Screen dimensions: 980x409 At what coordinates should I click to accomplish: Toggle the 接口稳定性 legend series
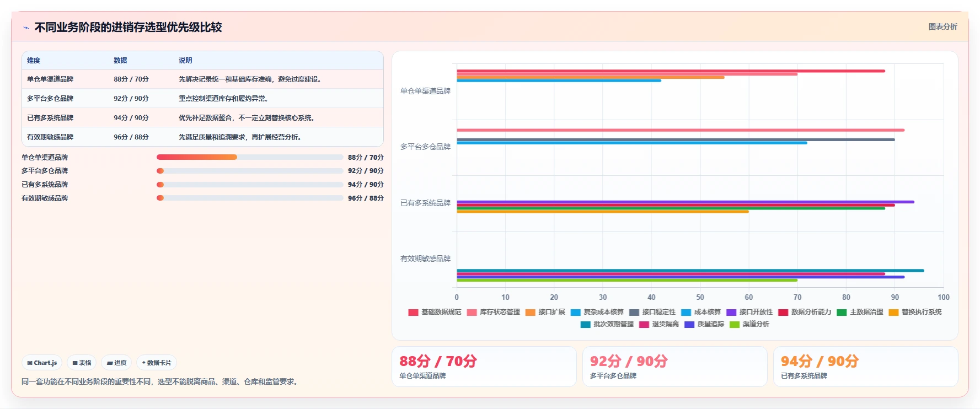tap(652, 312)
